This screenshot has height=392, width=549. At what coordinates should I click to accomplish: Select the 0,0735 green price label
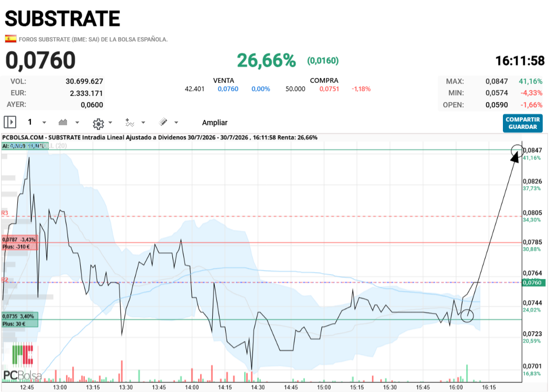click(x=19, y=320)
